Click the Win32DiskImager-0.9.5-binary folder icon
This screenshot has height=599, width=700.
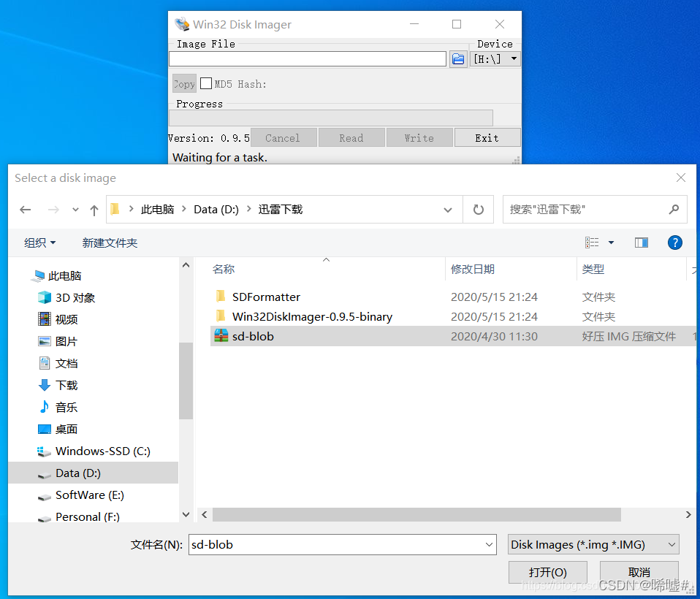(221, 316)
